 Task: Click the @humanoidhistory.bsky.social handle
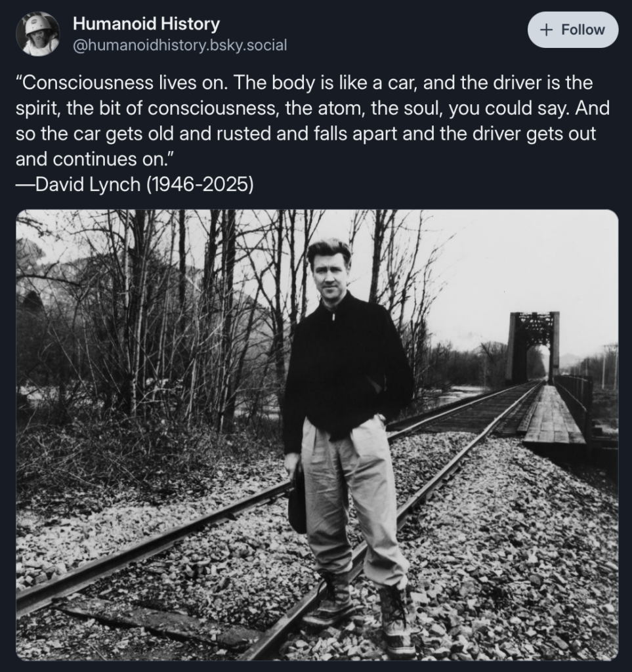179,45
